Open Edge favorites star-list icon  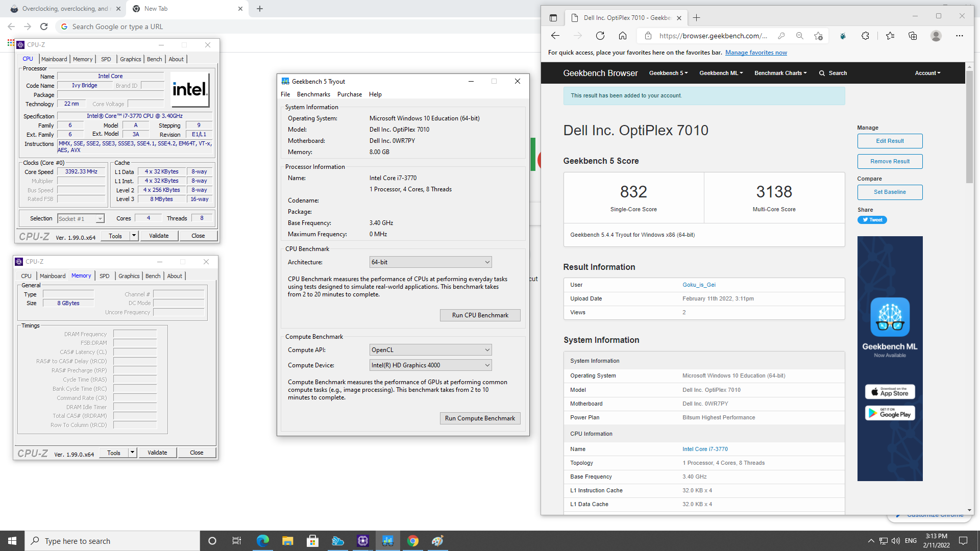pos(890,36)
